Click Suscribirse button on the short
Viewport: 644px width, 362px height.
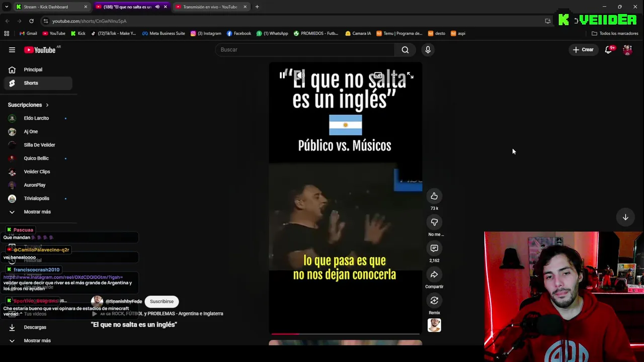(x=162, y=302)
